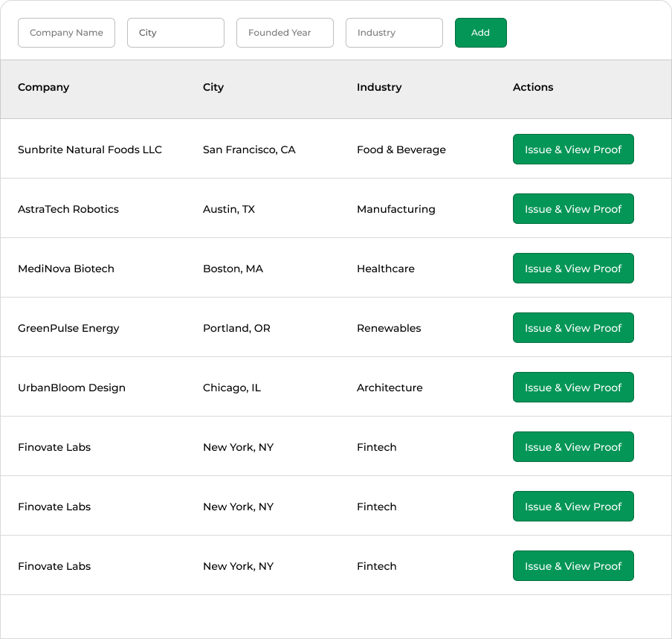This screenshot has width=672, height=639.
Task: Select the Founded Year input box
Action: tap(285, 33)
